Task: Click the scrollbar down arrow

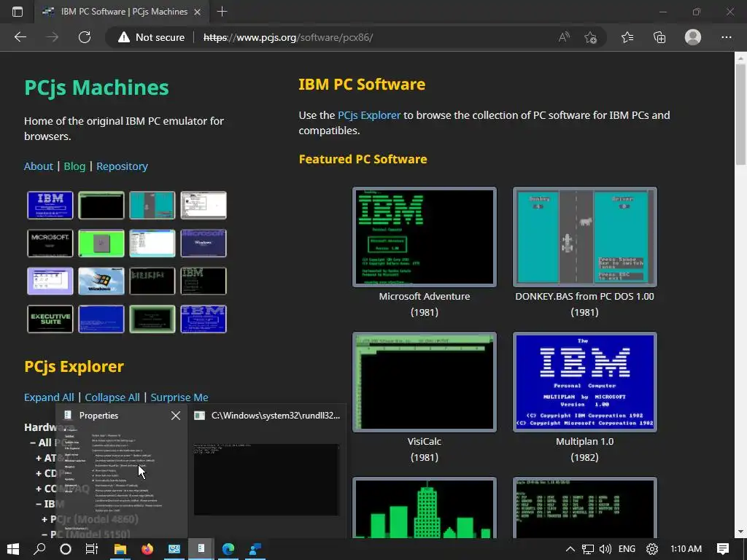Action: 740,532
